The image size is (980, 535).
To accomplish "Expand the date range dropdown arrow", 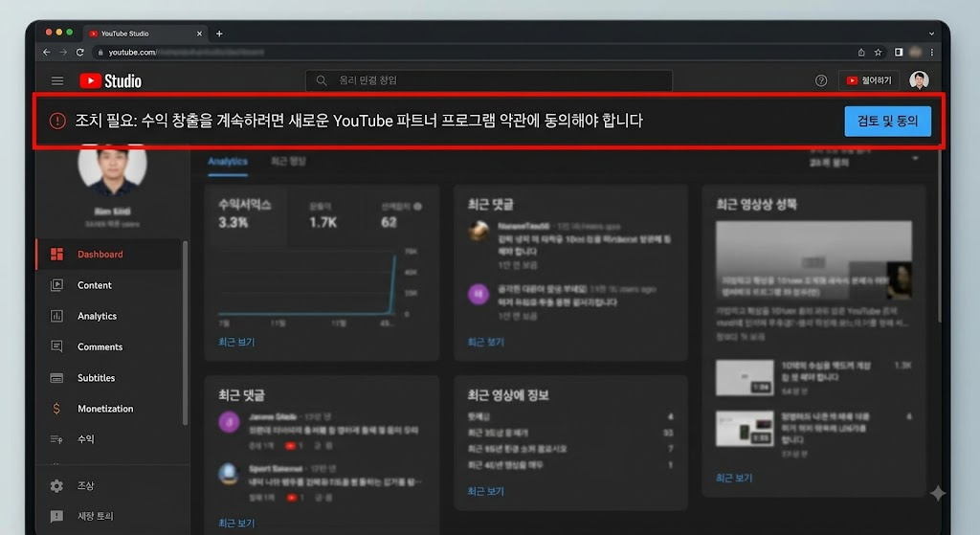I will (x=915, y=158).
